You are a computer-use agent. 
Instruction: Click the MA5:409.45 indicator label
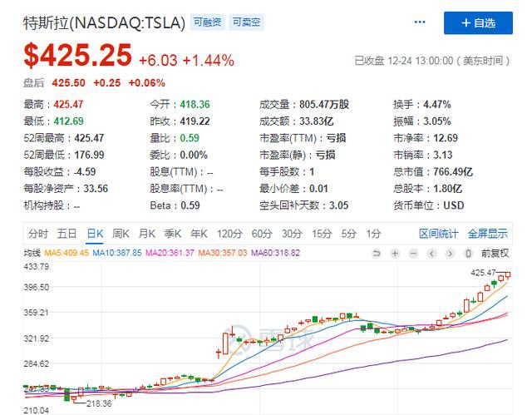(x=66, y=253)
